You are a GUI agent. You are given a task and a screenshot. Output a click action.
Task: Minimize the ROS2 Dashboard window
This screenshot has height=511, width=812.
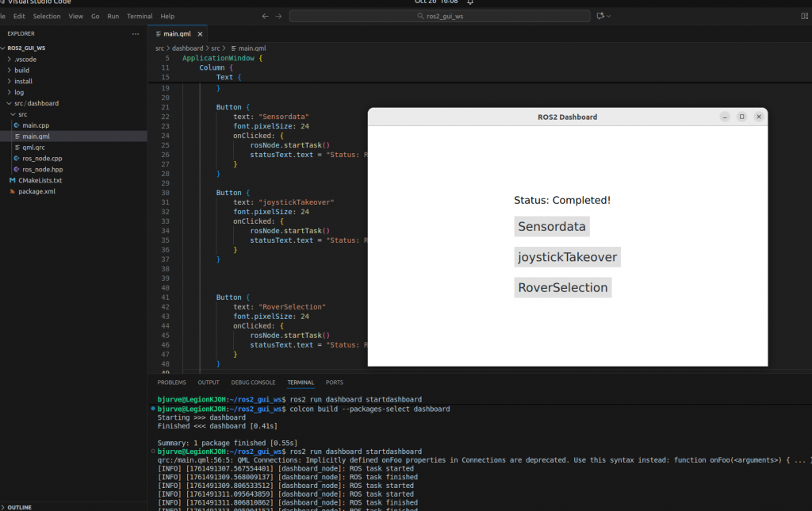[725, 117]
